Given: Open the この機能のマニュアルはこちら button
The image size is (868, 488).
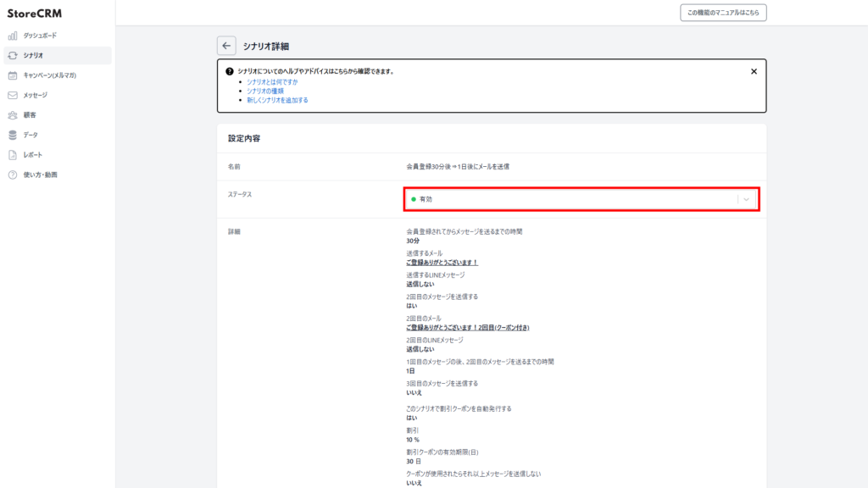Looking at the screenshot, I should click(723, 13).
